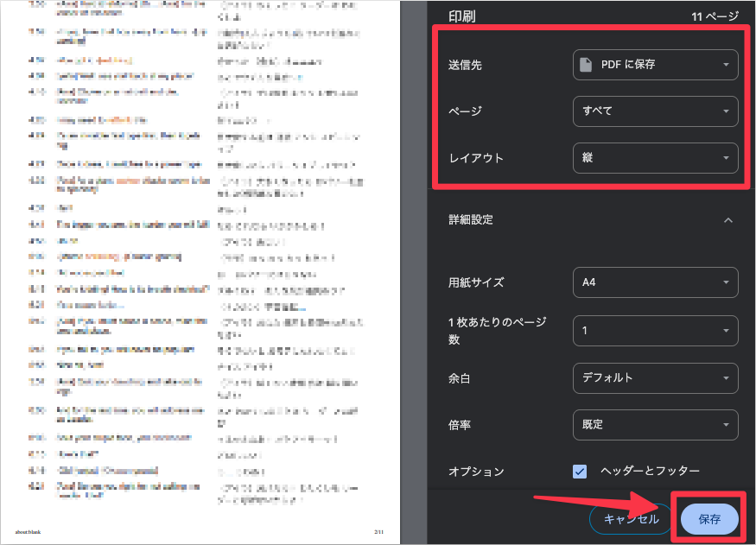This screenshot has width=756, height=545.
Task: Click the arrow icon on the 余白 dropdown
Action: pos(727,377)
